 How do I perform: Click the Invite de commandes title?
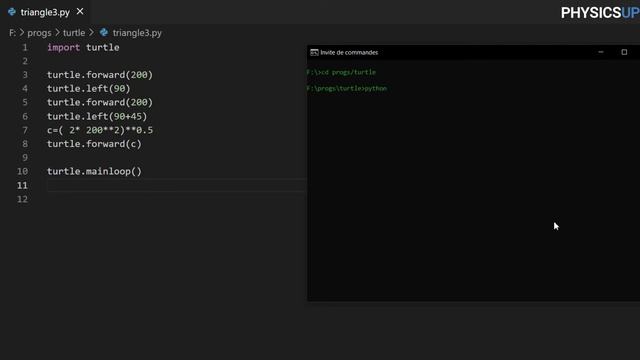[349, 52]
